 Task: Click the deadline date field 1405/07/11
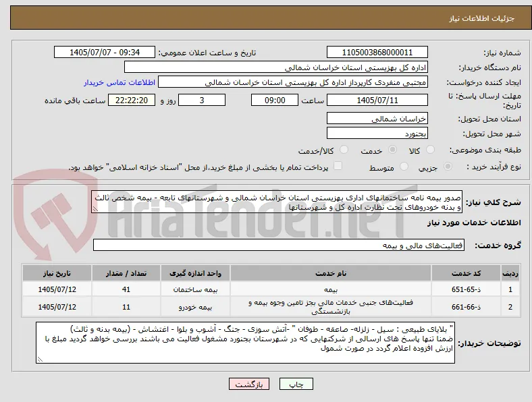tap(377, 100)
